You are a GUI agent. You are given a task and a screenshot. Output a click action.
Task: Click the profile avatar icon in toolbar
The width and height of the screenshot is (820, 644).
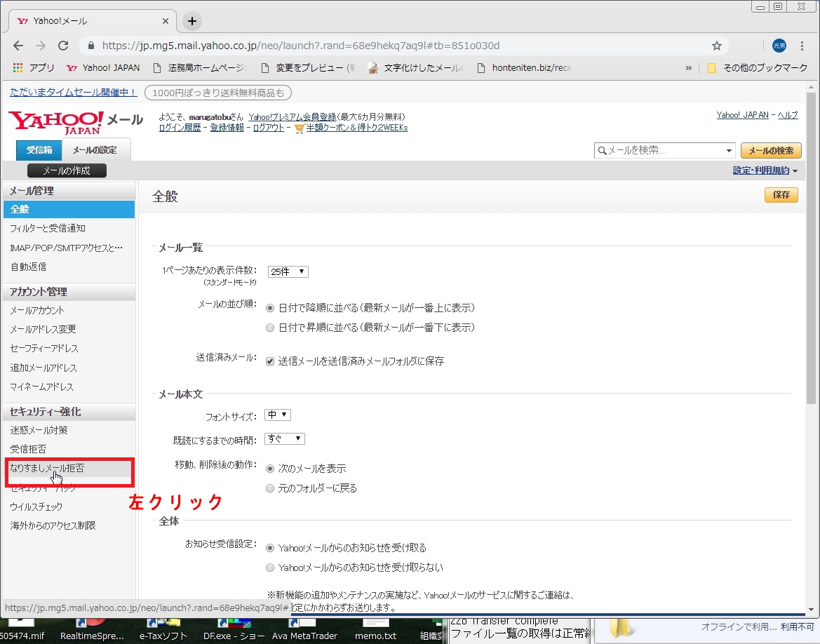(x=779, y=46)
